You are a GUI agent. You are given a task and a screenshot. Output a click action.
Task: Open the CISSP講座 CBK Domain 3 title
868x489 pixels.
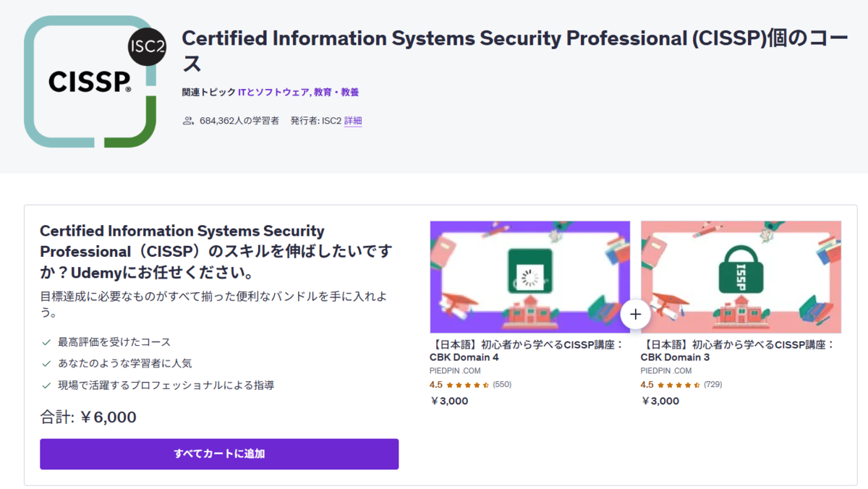coord(738,351)
